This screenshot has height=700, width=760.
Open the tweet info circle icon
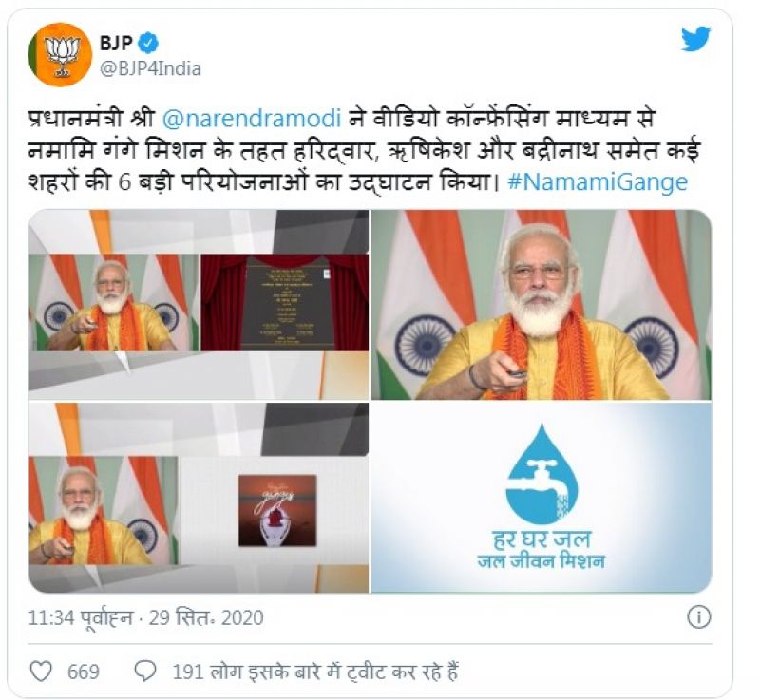698,617
